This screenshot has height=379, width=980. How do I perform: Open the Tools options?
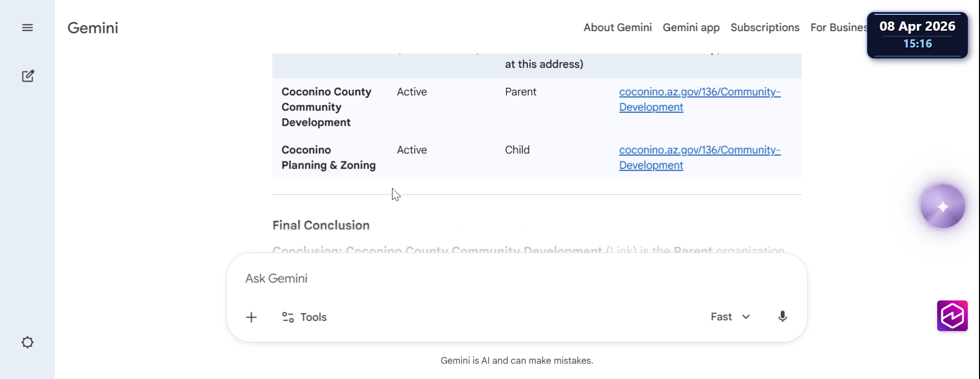coord(305,317)
